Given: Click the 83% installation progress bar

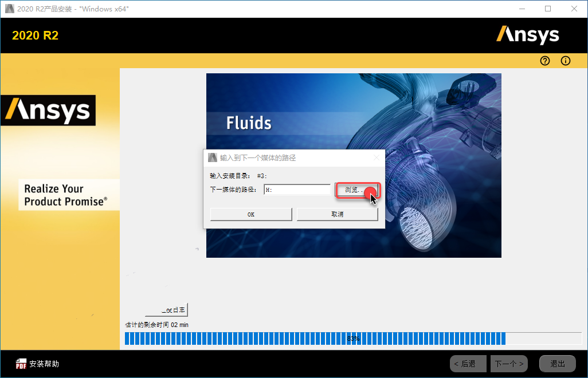Looking at the screenshot, I should (x=353, y=338).
